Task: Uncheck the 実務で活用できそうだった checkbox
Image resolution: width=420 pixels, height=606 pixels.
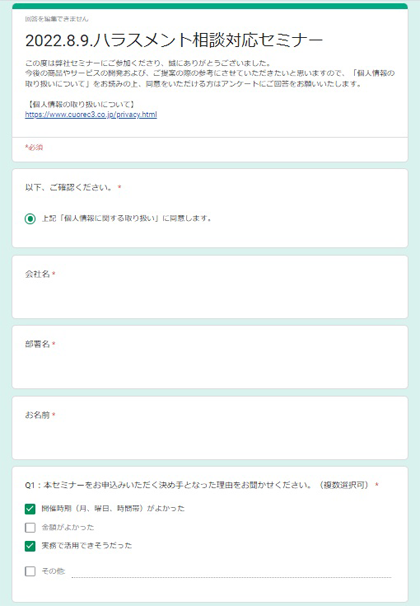Action: [x=30, y=546]
